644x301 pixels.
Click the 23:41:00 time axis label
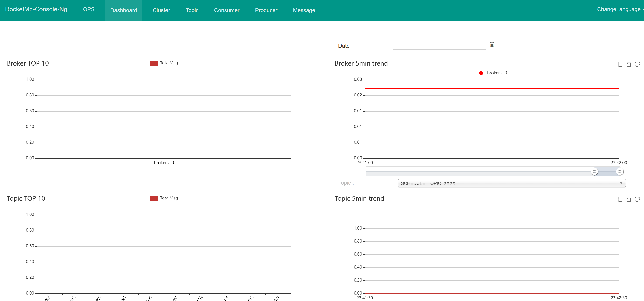(364, 163)
